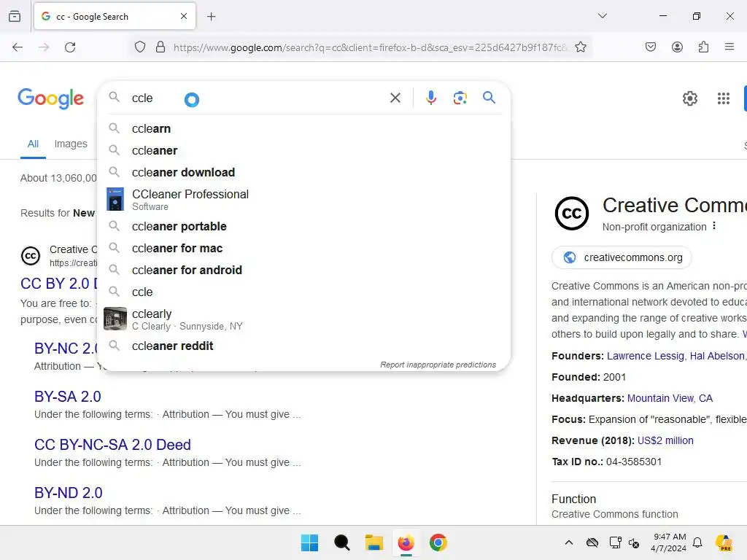Click the Firefox taskbar icon

click(406, 542)
